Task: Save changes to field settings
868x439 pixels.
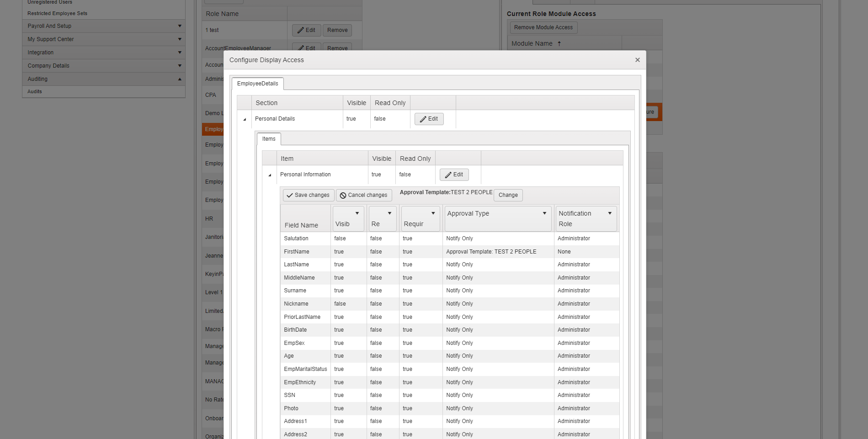Action: [309, 195]
